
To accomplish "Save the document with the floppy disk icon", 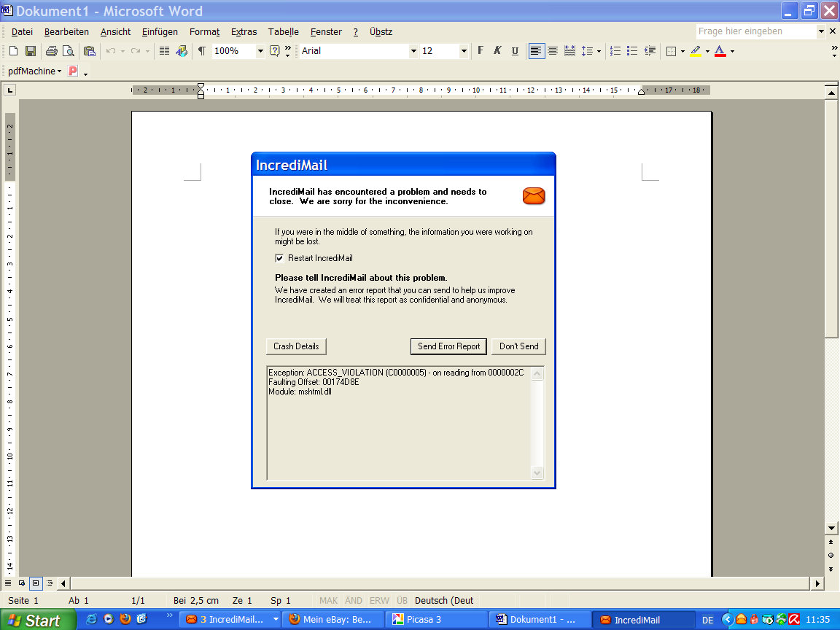I will 31,51.
